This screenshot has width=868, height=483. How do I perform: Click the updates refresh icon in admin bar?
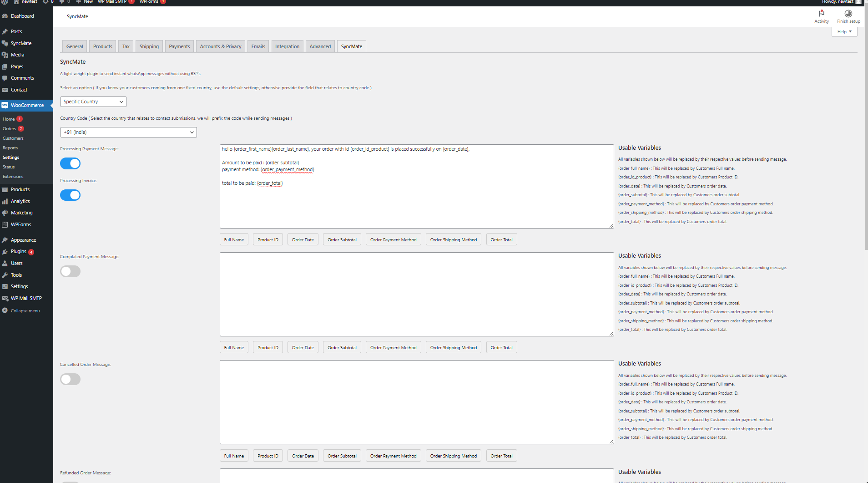click(45, 2)
